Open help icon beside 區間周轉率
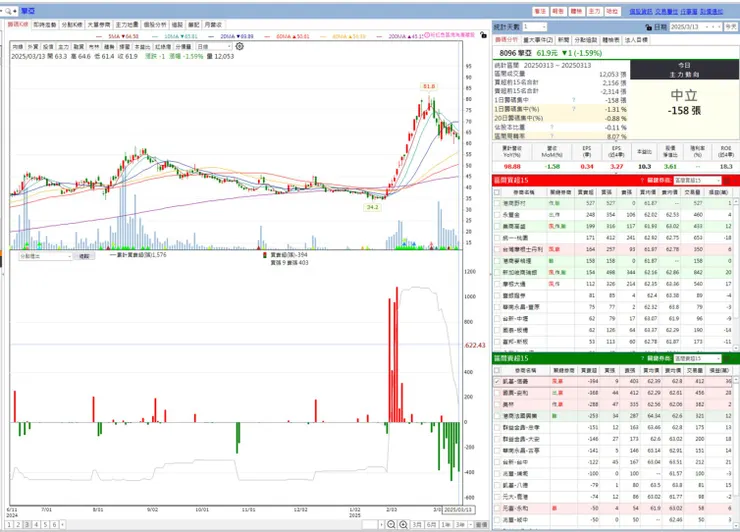Image resolution: width=740 pixels, height=532 pixels. [551, 136]
